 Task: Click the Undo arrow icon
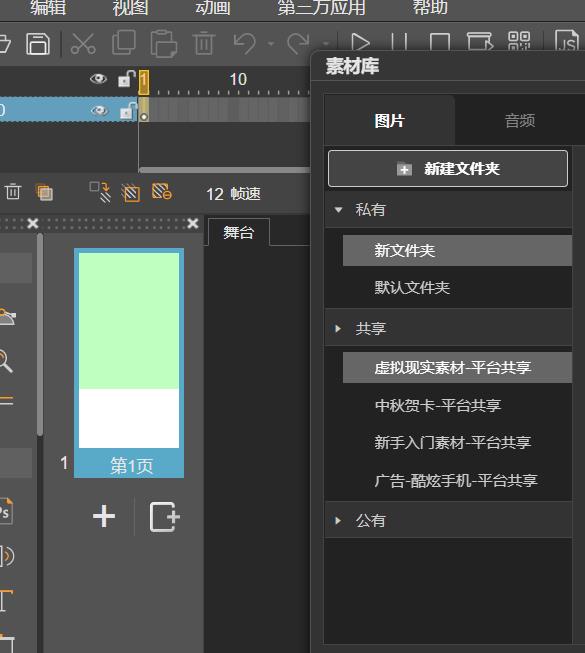(244, 43)
